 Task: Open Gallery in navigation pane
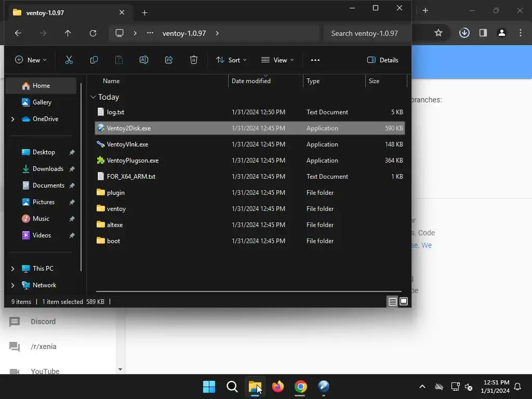[x=42, y=102]
